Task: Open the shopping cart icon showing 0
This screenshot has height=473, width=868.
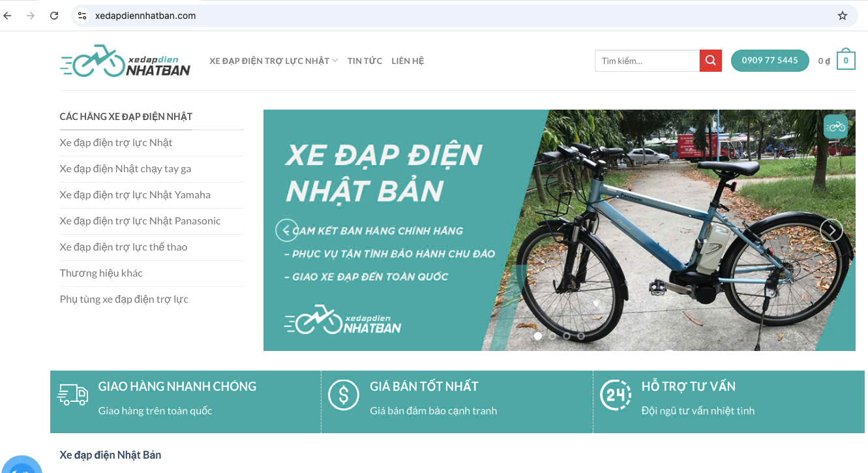Action: click(846, 60)
